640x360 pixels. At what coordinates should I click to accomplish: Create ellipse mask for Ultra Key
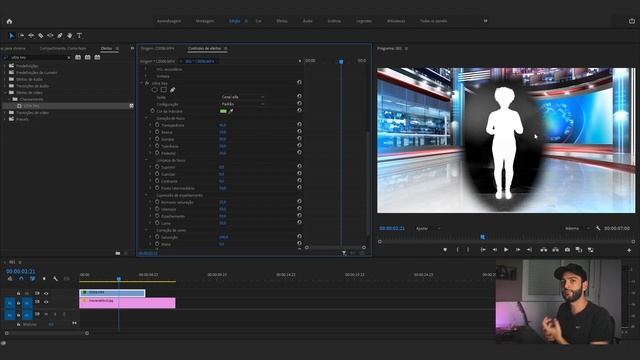pos(154,90)
